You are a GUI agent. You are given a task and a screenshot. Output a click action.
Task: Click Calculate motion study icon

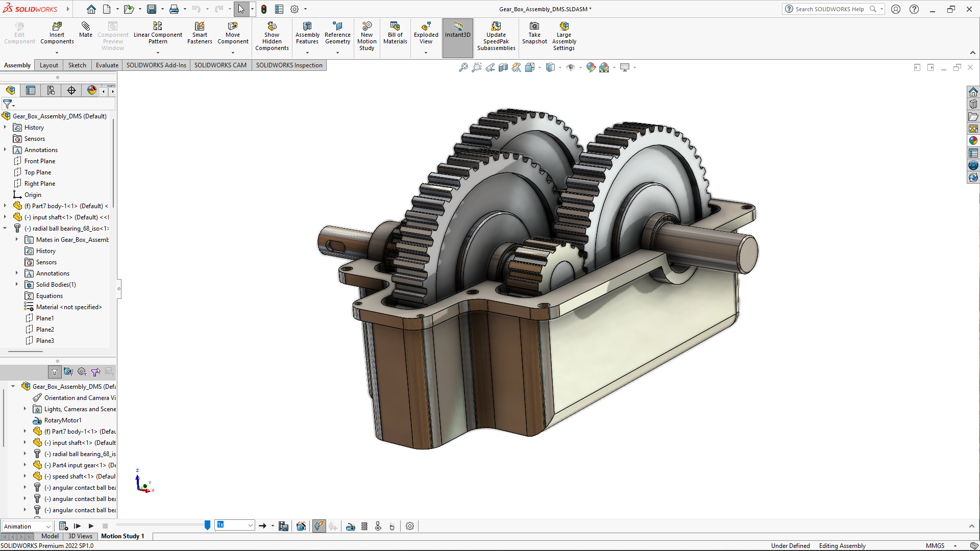click(64, 526)
